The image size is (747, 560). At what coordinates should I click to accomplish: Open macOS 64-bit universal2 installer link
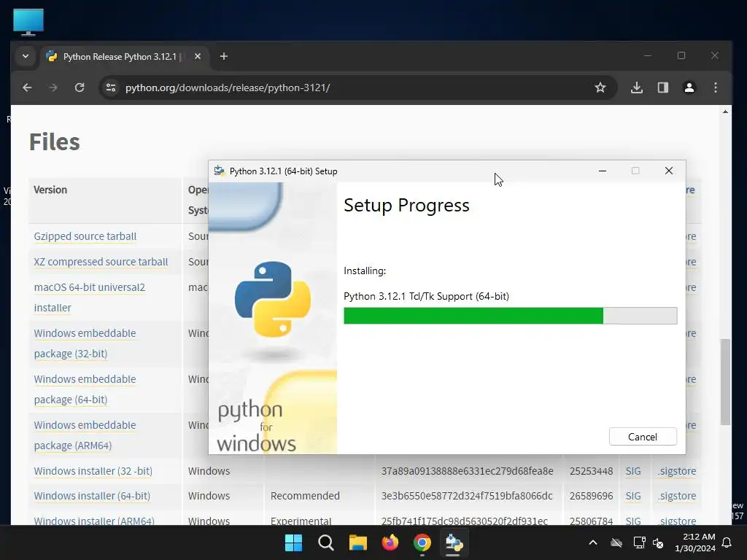pyautogui.click(x=89, y=297)
